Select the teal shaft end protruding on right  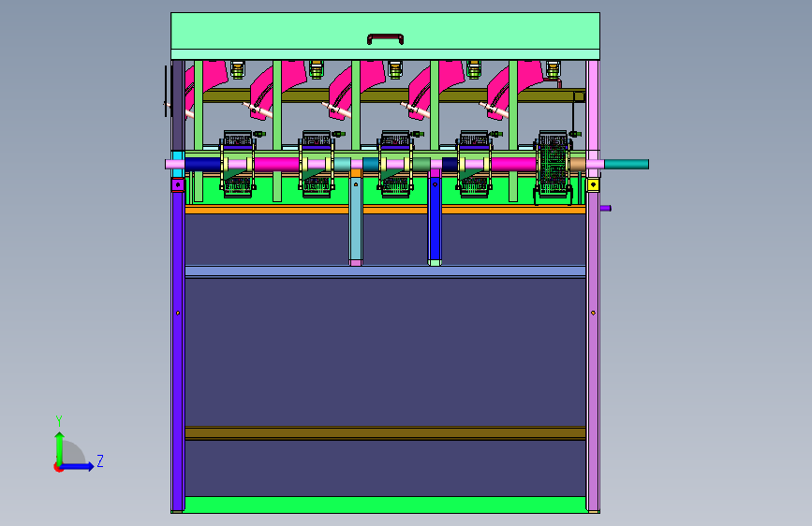pyautogui.click(x=627, y=164)
